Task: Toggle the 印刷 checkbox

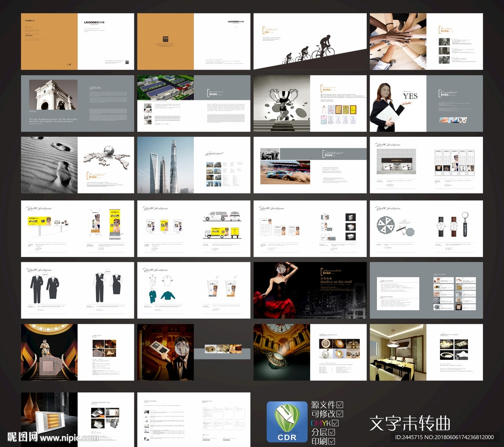Action: (x=331, y=442)
